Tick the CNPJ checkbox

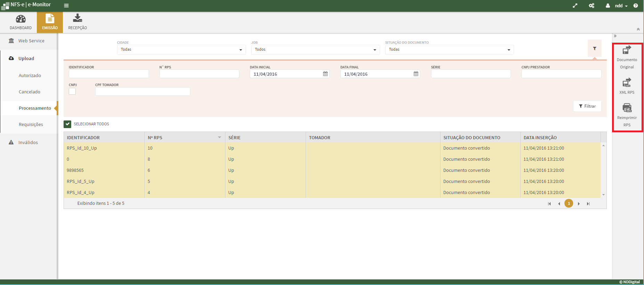(72, 91)
